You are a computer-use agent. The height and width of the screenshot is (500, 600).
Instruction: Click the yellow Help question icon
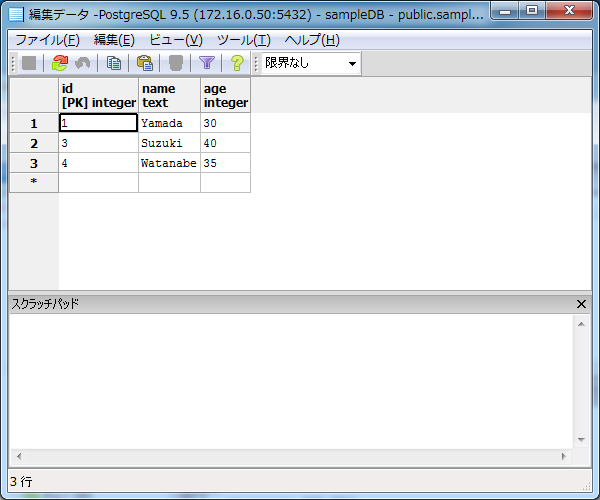pos(237,63)
